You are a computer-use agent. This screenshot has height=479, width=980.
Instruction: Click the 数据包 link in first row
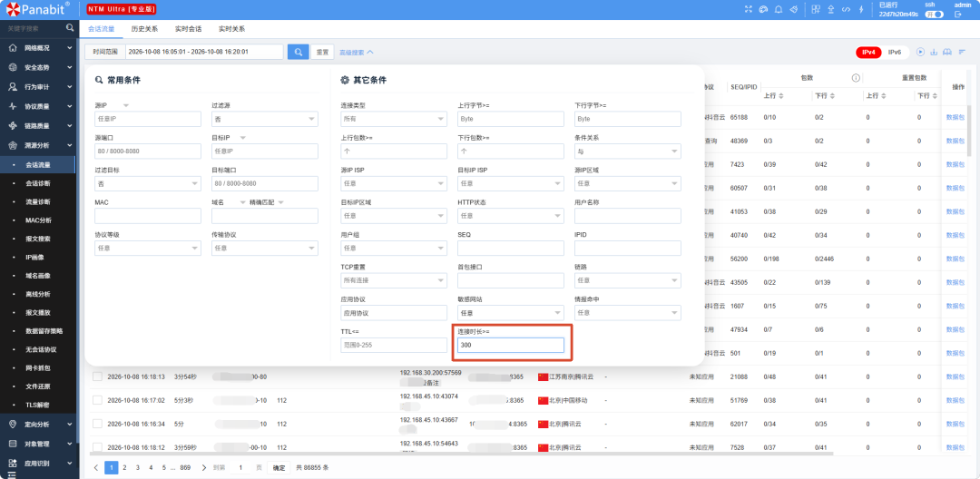pyautogui.click(x=955, y=117)
